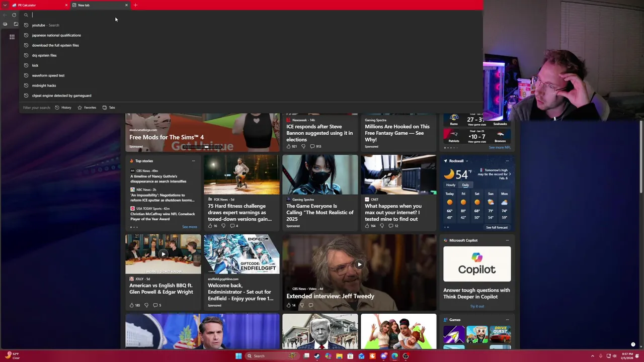Open File Explorer from taskbar
The width and height of the screenshot is (644, 362).
[x=339, y=356]
